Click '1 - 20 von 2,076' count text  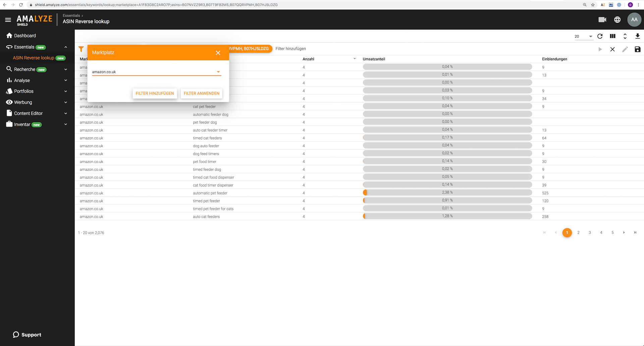(x=91, y=233)
